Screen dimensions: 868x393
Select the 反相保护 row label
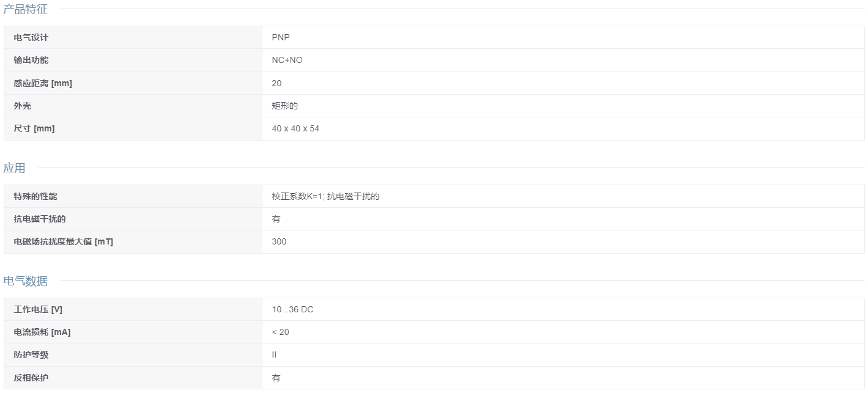[x=31, y=378]
